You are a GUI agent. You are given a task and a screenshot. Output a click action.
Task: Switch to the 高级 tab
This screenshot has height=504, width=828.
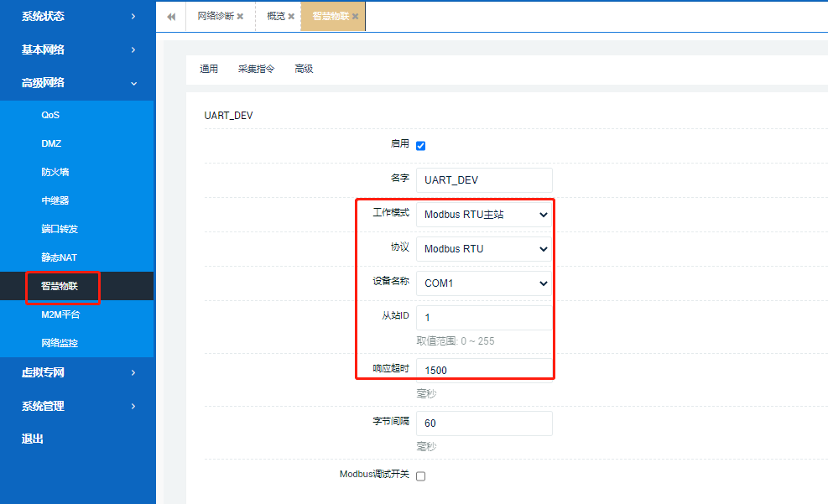(304, 69)
